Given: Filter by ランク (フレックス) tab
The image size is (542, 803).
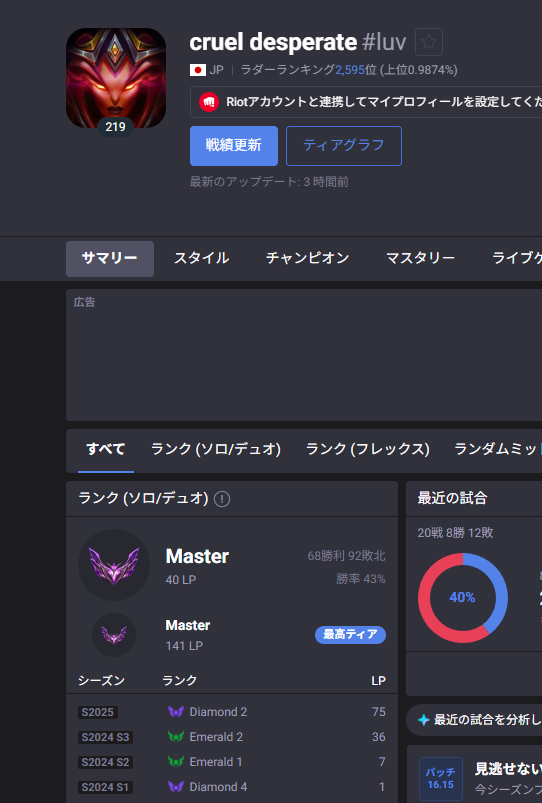Looking at the screenshot, I should (367, 450).
